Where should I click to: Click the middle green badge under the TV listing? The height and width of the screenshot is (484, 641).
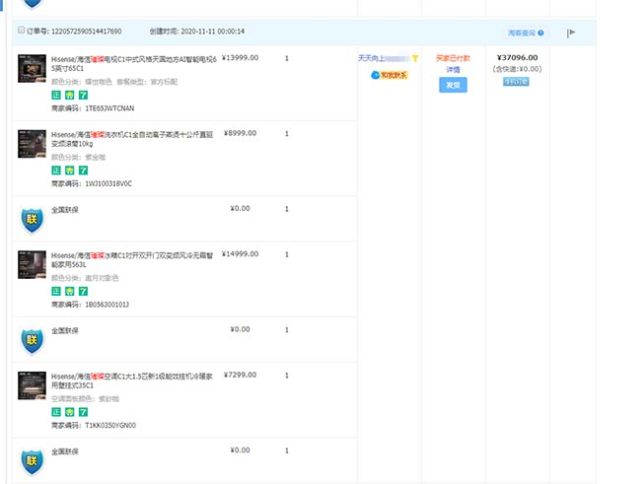coord(70,95)
